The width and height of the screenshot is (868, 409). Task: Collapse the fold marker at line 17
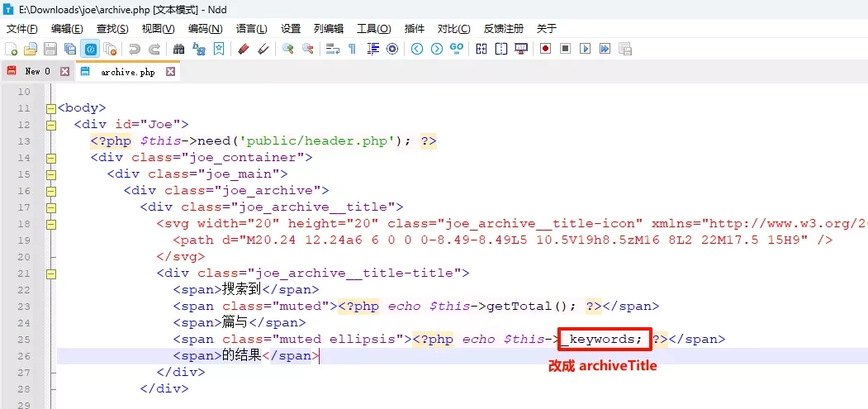pos(51,207)
